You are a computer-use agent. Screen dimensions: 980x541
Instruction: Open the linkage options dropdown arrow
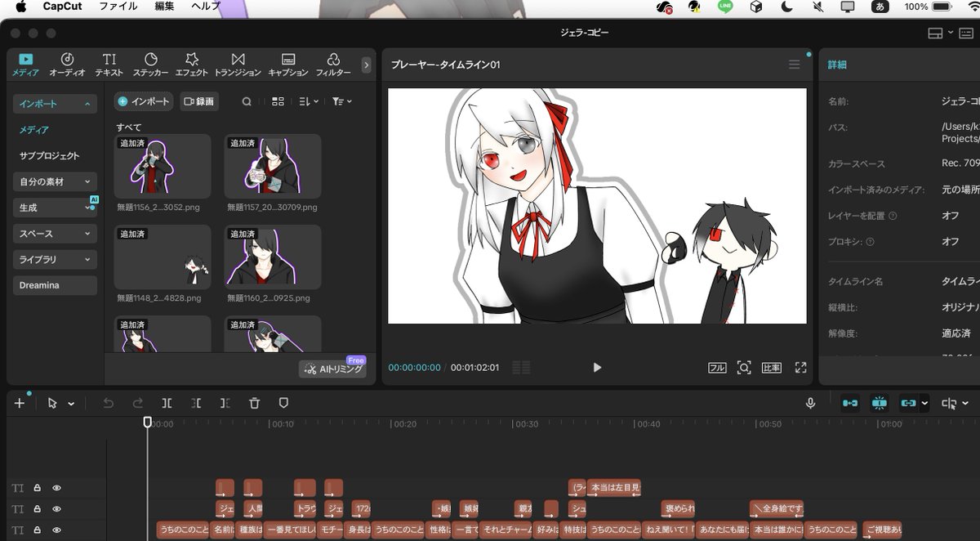click(924, 403)
